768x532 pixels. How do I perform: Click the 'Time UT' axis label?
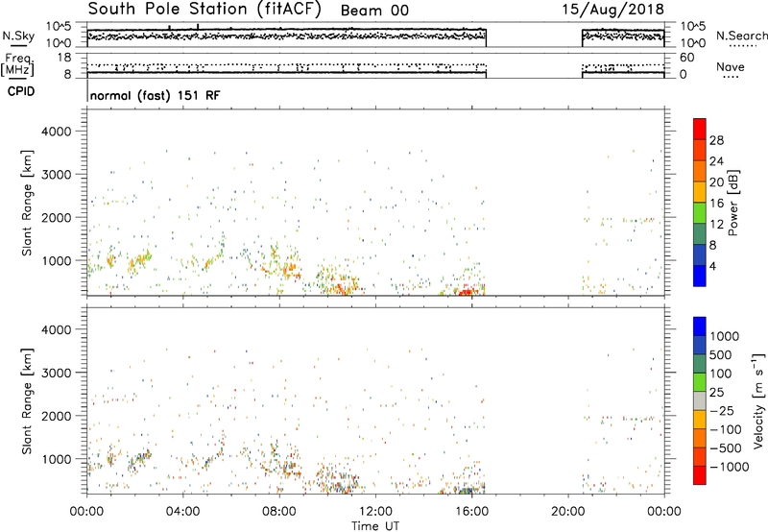[375, 526]
